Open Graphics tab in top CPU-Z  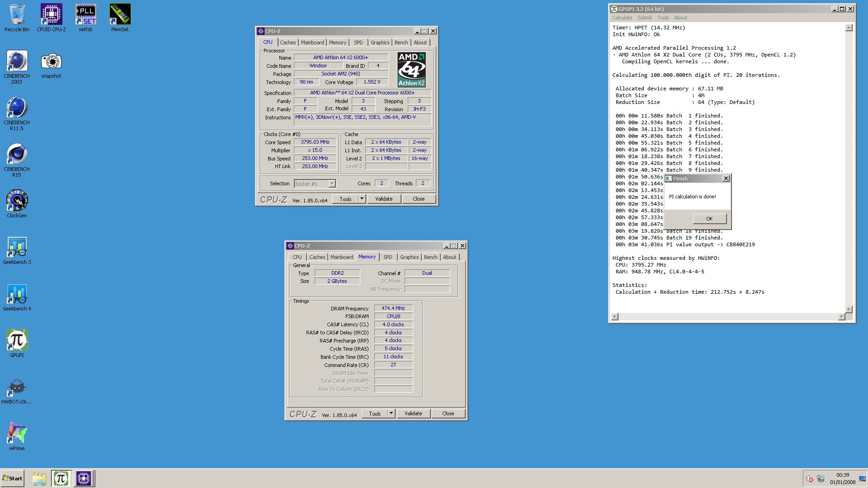click(x=380, y=42)
